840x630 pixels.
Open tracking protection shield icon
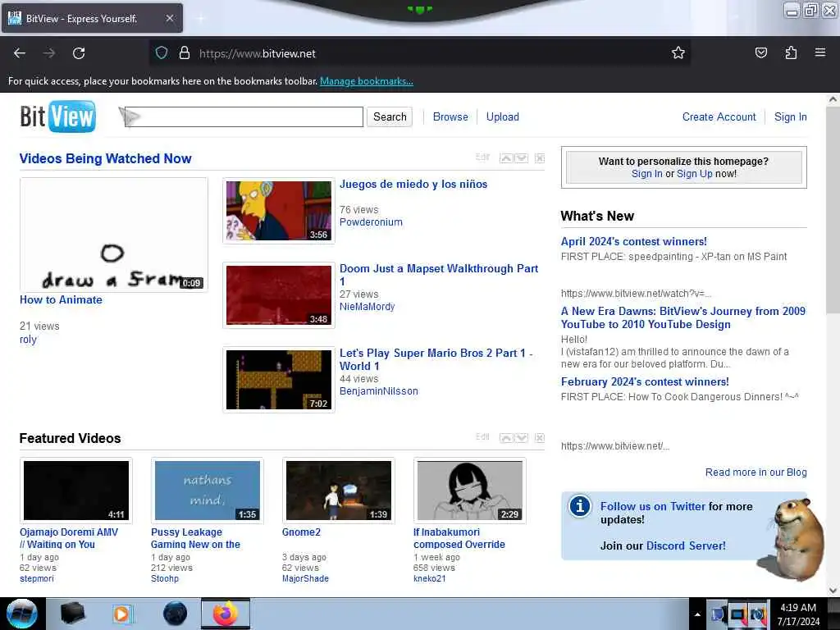(x=162, y=53)
